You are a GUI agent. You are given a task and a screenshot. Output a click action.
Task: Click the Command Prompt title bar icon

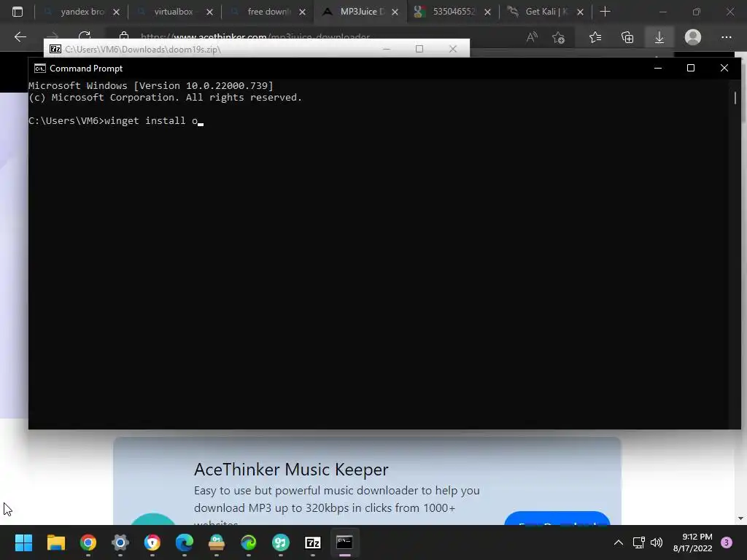40,69
